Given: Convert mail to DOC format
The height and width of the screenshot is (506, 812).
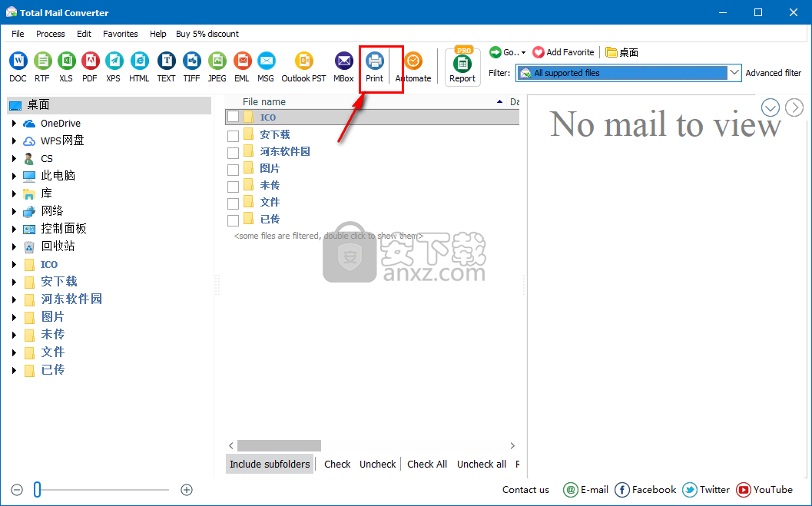Looking at the screenshot, I should pyautogui.click(x=18, y=67).
